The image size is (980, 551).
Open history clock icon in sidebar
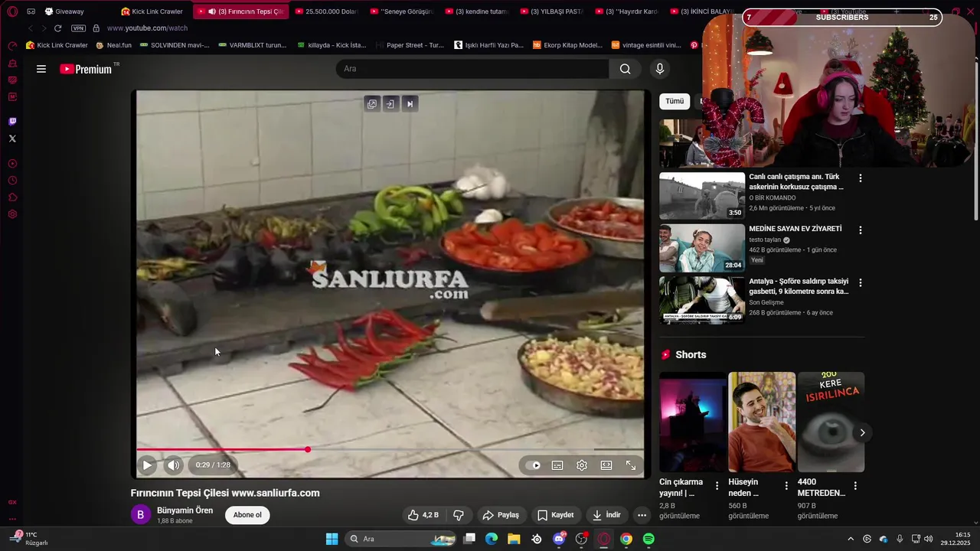[x=12, y=181]
